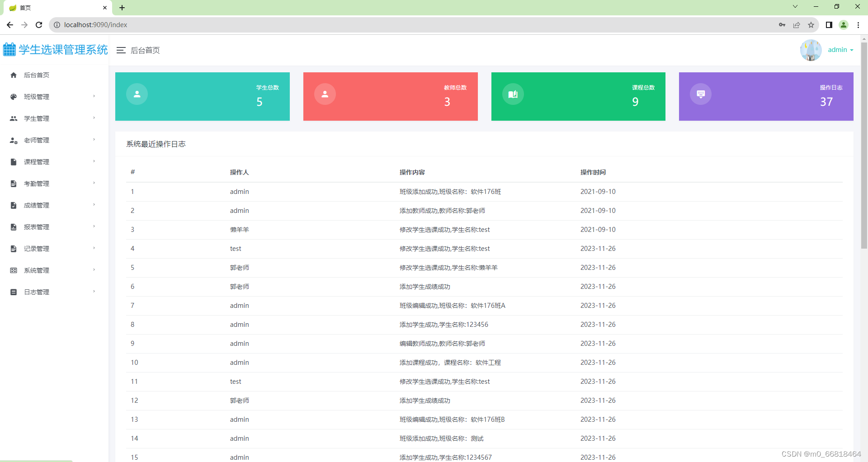Click inside the browser address bar
This screenshot has width=868, height=462.
tap(181, 25)
